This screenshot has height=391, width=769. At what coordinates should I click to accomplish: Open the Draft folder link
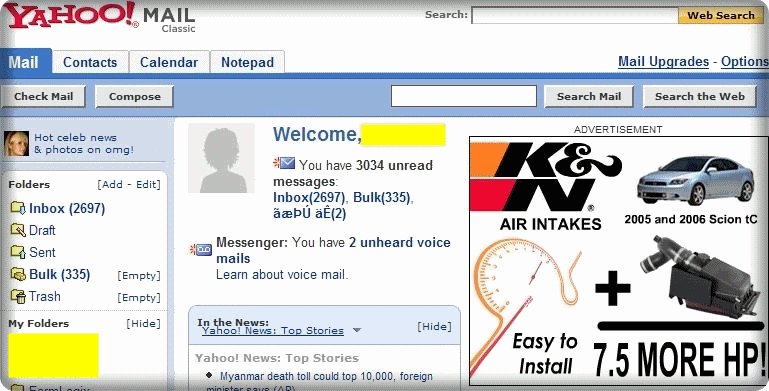[x=42, y=230]
